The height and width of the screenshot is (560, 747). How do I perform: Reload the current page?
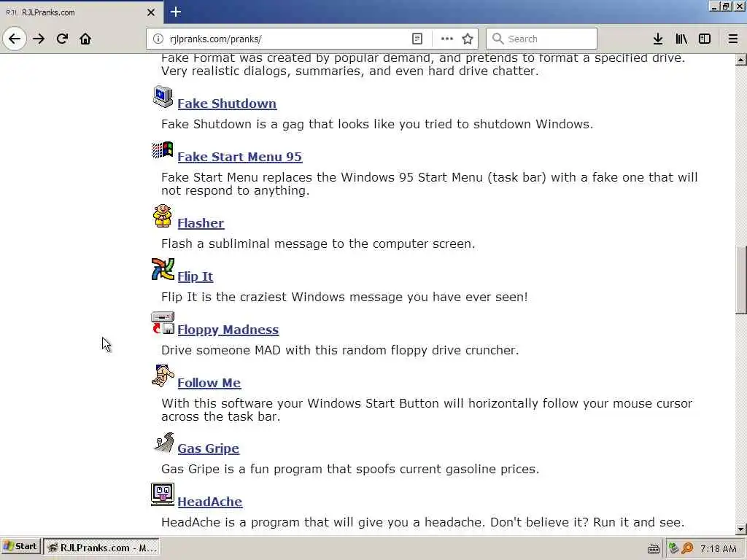62,39
